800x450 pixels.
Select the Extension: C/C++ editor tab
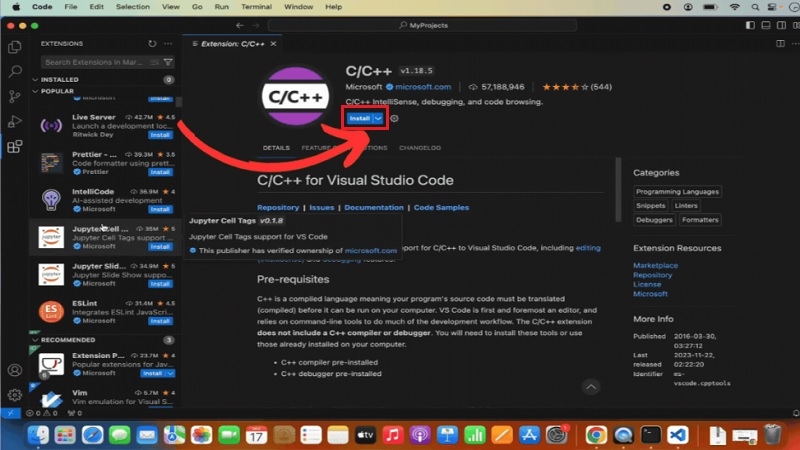232,44
